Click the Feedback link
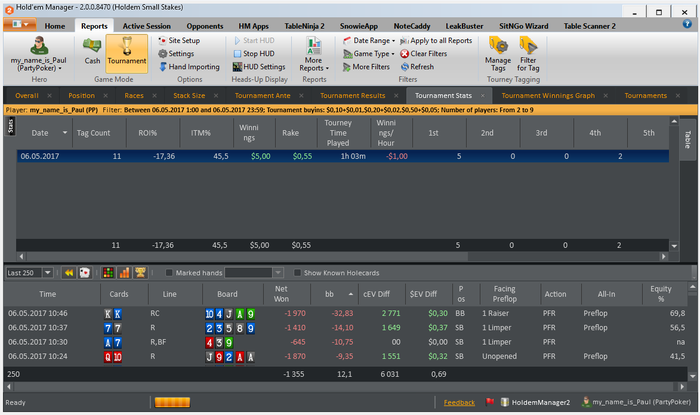 click(459, 403)
